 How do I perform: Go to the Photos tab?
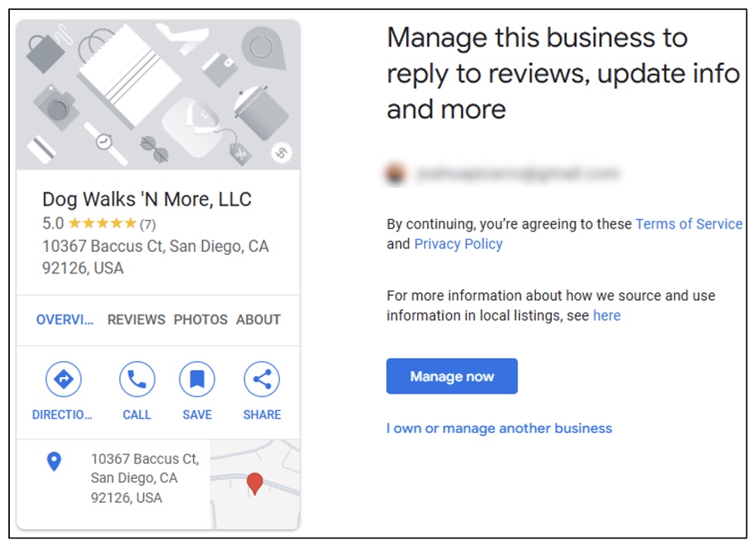click(x=200, y=320)
